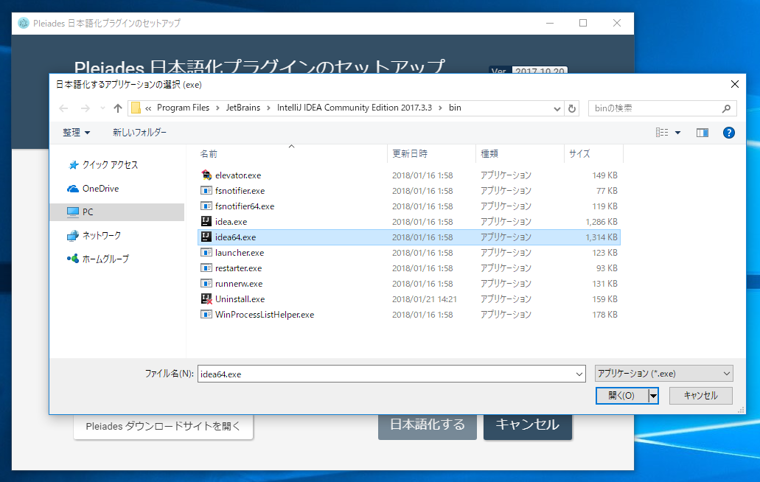760x482 pixels.
Task: Minimize the Pleiades setup window
Action: click(550, 23)
